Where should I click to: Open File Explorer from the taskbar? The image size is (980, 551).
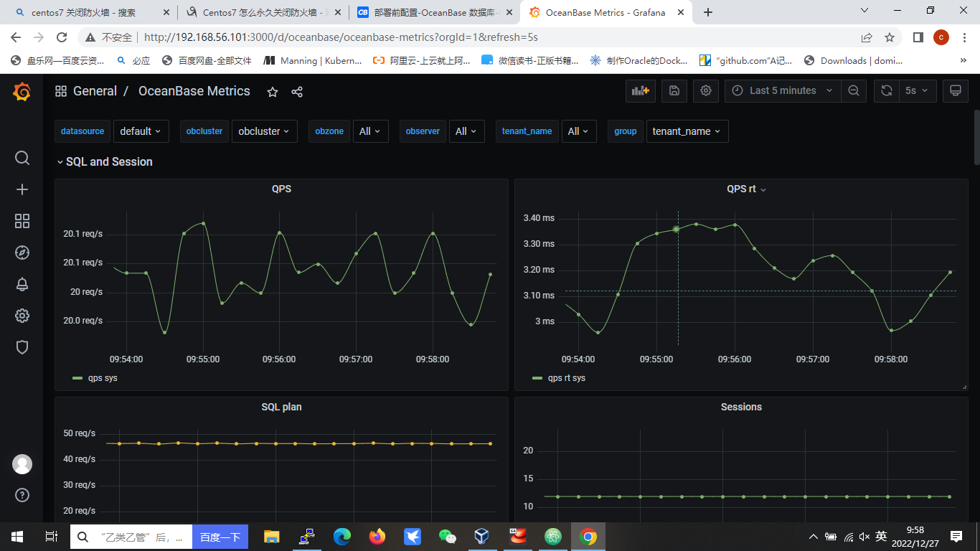pyautogui.click(x=271, y=537)
